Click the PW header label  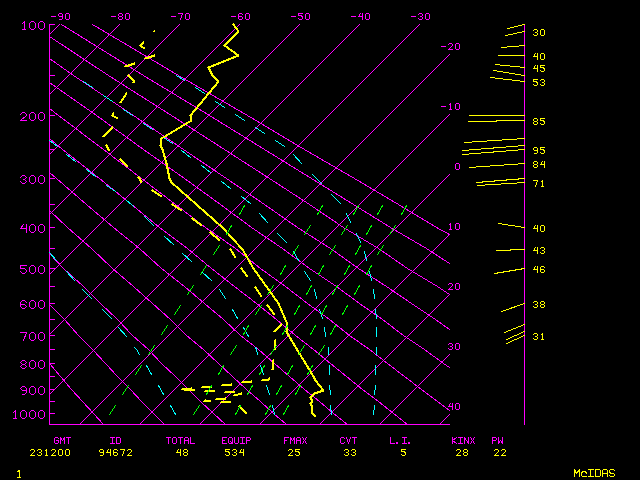pos(497,440)
